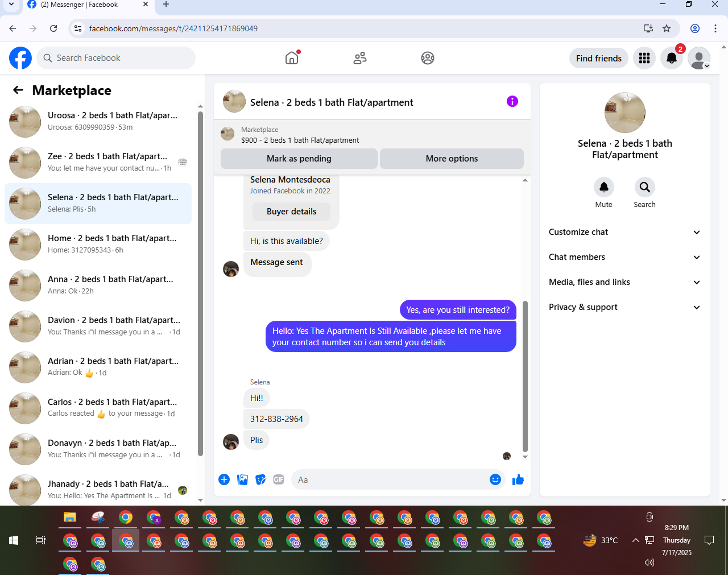Open the Davion conversation

tap(98, 326)
